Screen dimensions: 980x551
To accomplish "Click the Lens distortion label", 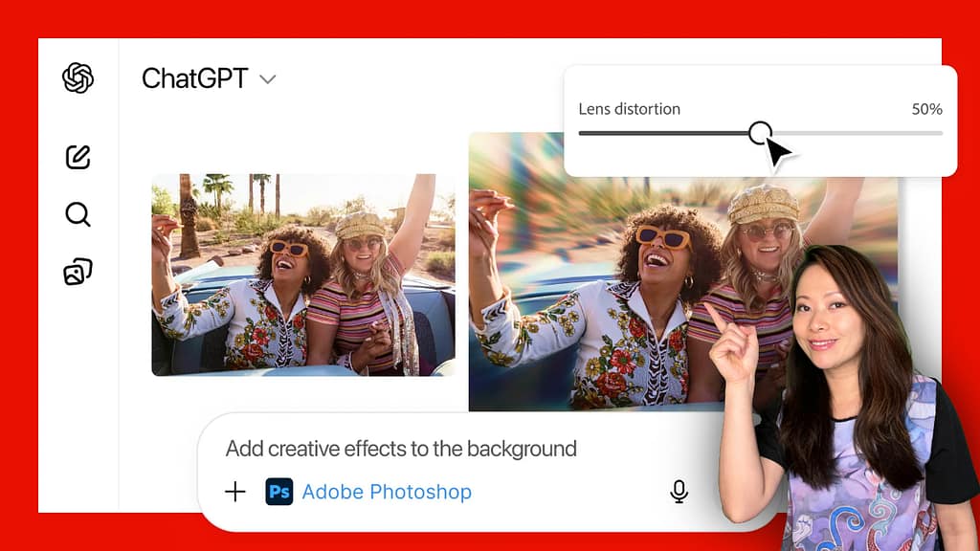I will pos(628,109).
